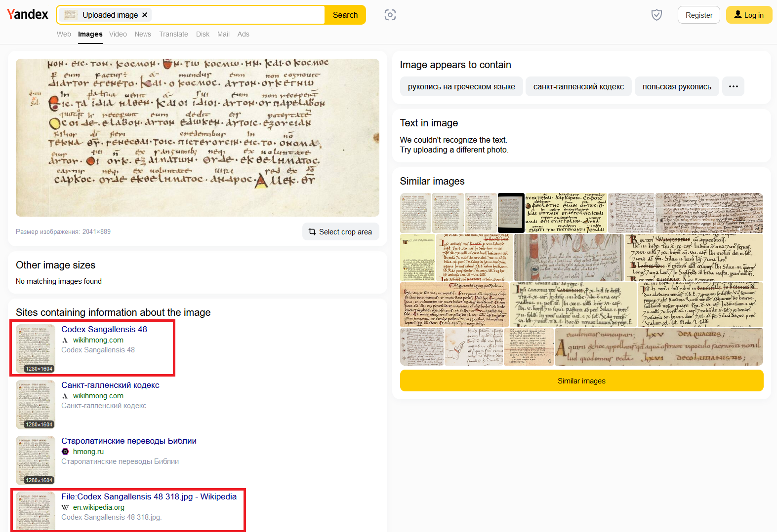
Task: Select the 'польская рукопись' tag chip
Action: (677, 86)
